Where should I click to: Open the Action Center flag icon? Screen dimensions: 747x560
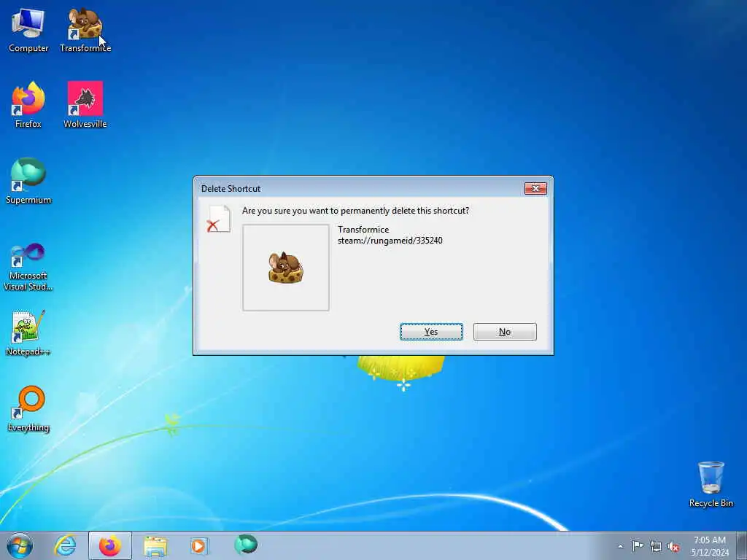point(638,546)
